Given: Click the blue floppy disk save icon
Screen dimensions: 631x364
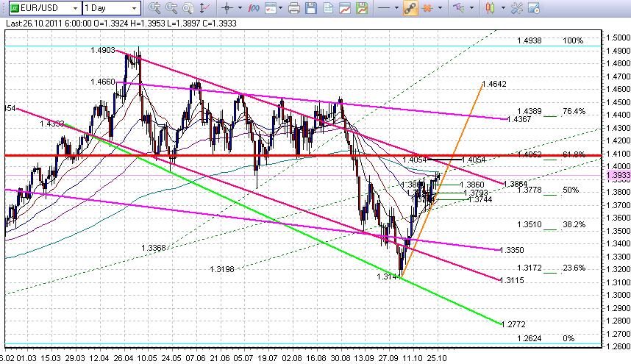Looking at the screenshot, I should coord(311,7).
